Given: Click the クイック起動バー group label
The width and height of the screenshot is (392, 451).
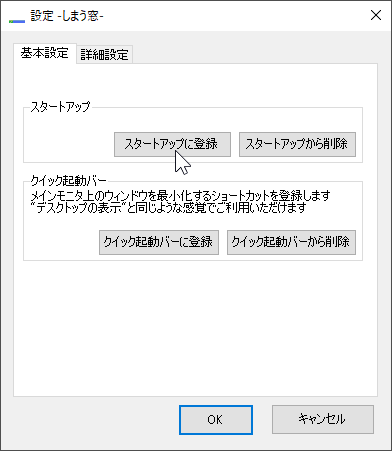Looking at the screenshot, I should coord(68,181).
